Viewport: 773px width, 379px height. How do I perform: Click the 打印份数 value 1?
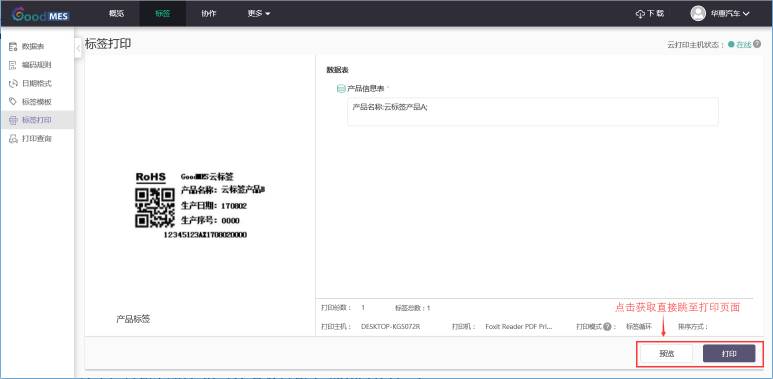tap(363, 308)
